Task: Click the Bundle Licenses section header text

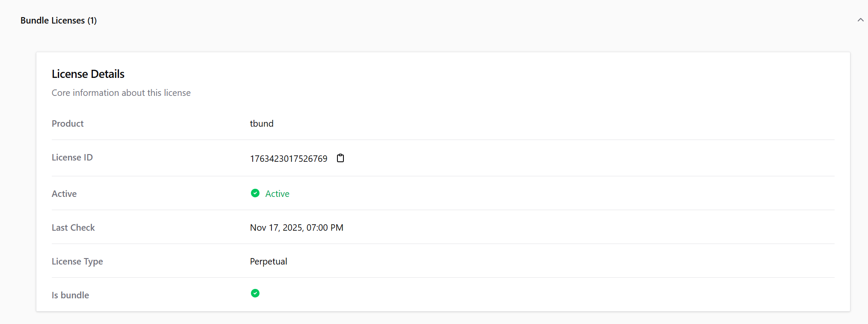Action: (x=52, y=21)
